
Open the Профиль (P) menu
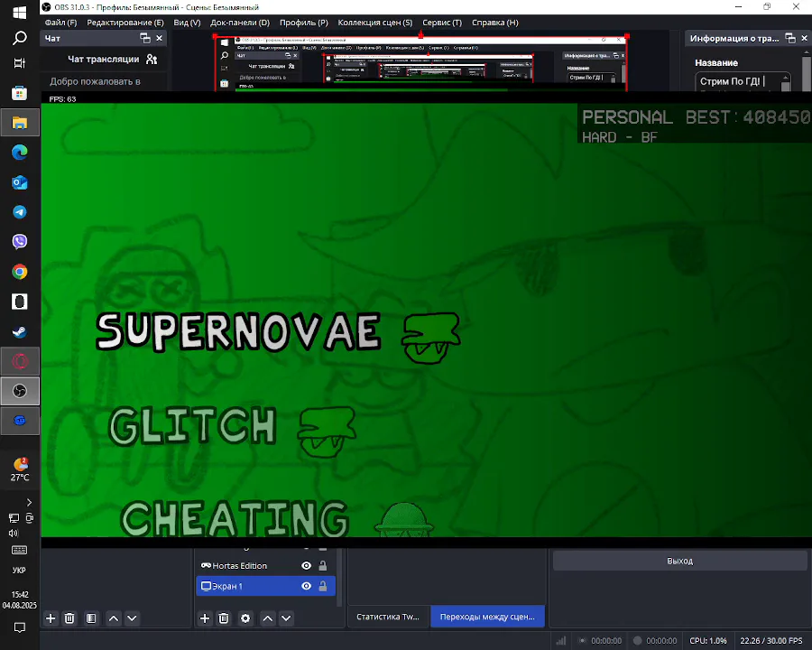point(304,23)
